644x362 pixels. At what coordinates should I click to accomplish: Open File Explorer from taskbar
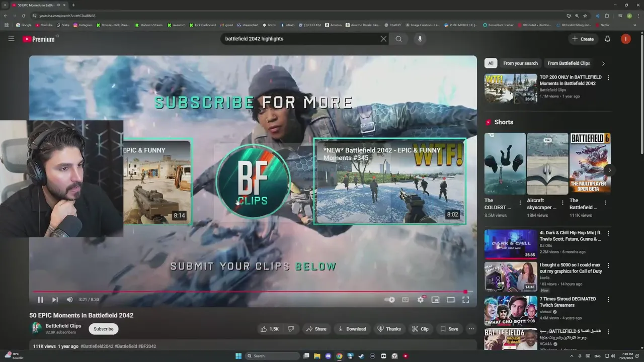[x=317, y=356]
